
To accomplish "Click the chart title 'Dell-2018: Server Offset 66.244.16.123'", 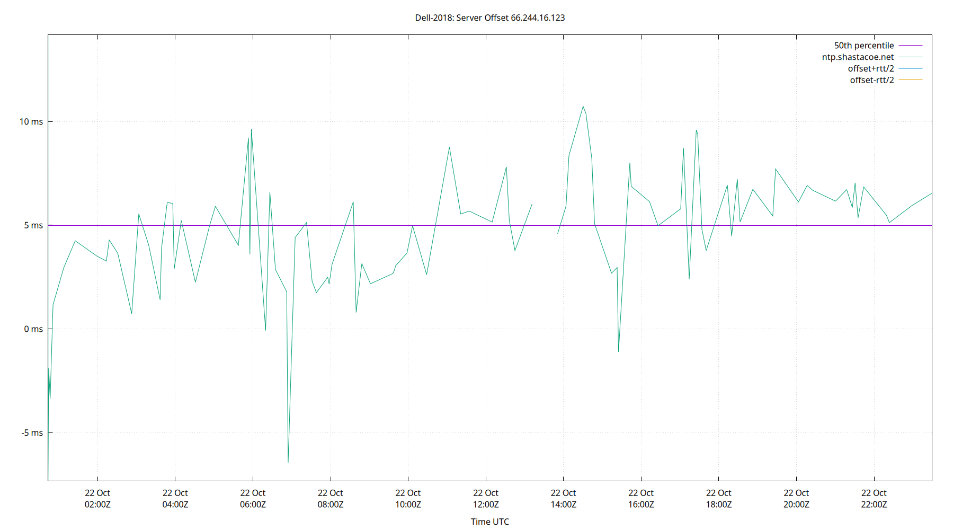I will coord(489,17).
